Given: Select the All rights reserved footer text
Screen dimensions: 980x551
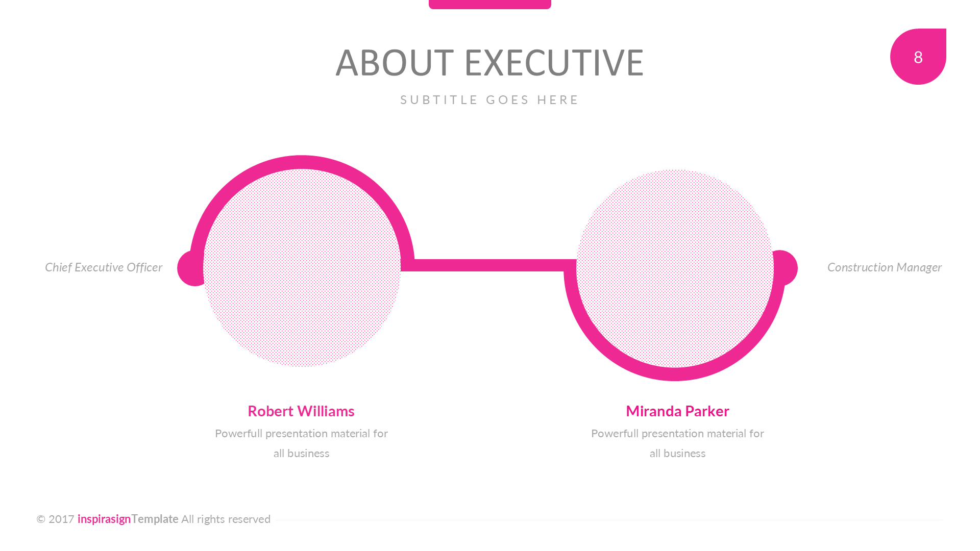Looking at the screenshot, I should point(226,519).
